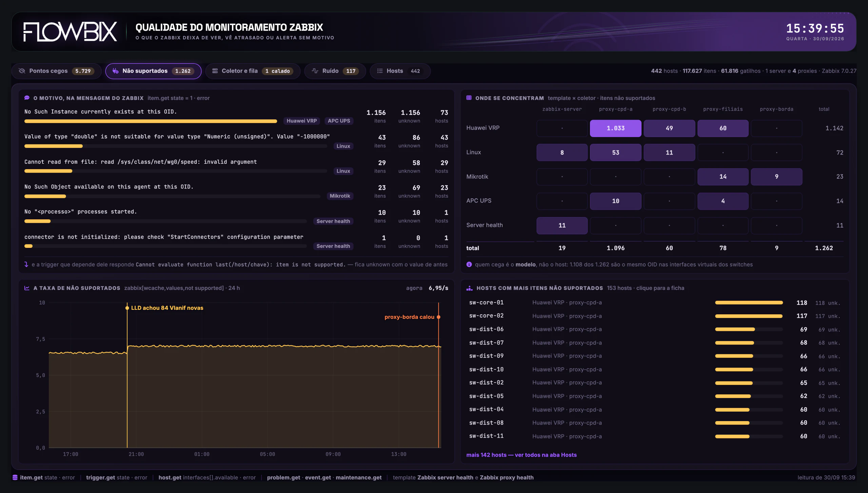
Task: Select the Huawei VRP tag chip
Action: (x=301, y=121)
